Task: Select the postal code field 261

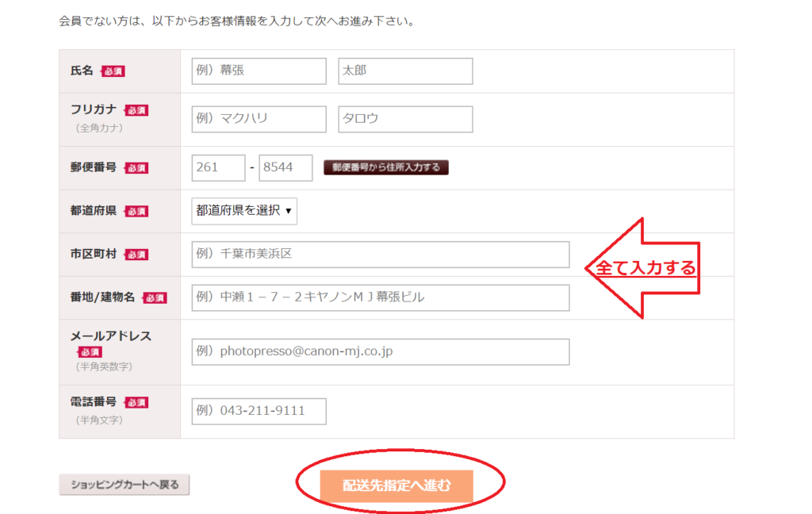Action: point(219,168)
